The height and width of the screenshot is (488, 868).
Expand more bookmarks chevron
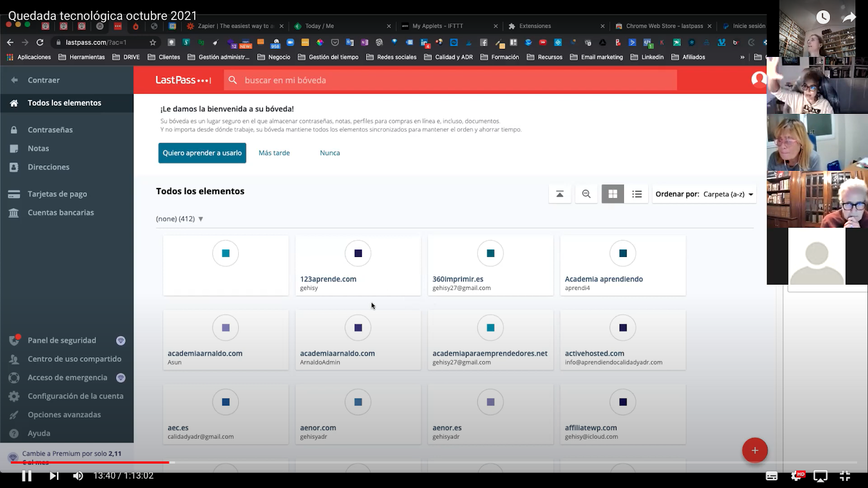[x=742, y=57]
